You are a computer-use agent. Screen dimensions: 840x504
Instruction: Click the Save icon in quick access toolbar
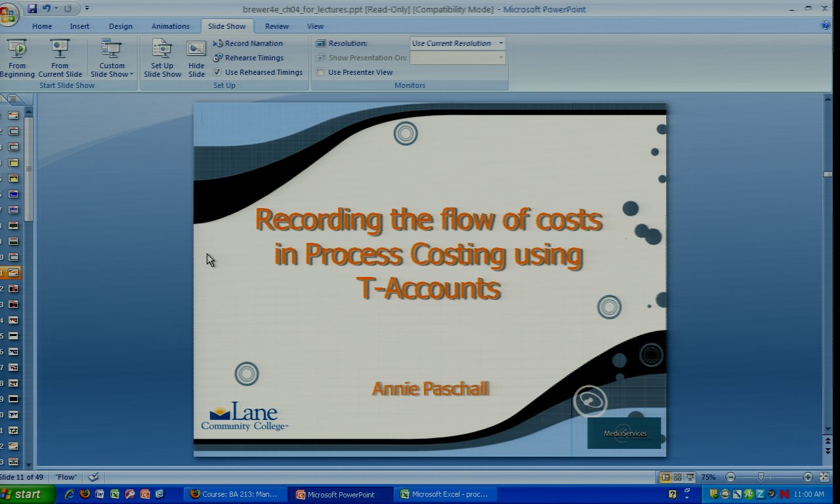(32, 9)
